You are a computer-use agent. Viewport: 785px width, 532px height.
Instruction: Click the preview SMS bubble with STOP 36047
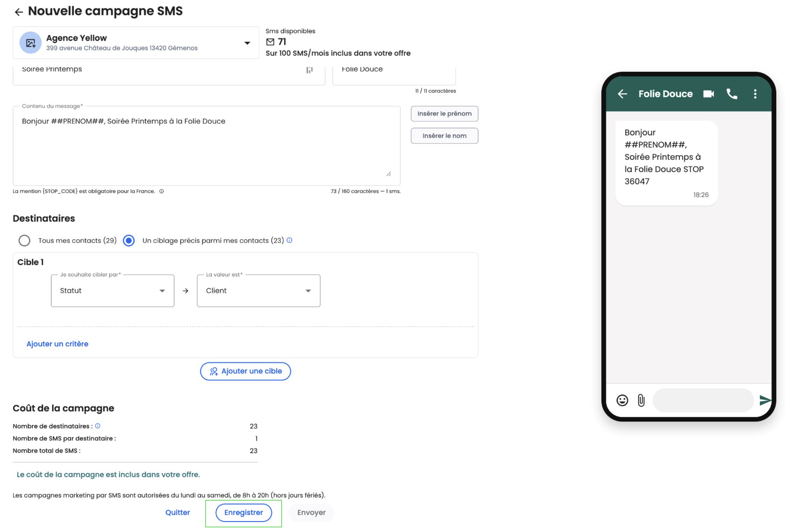pos(666,163)
